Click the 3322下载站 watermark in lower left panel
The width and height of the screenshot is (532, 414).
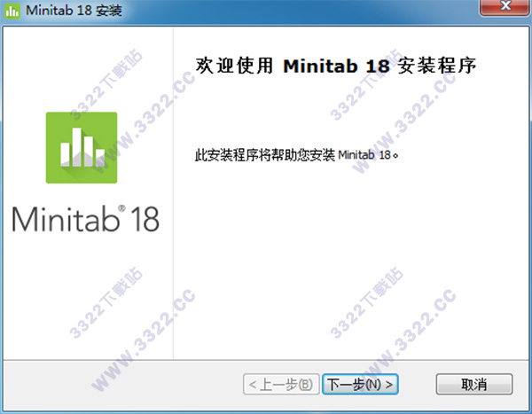106,302
